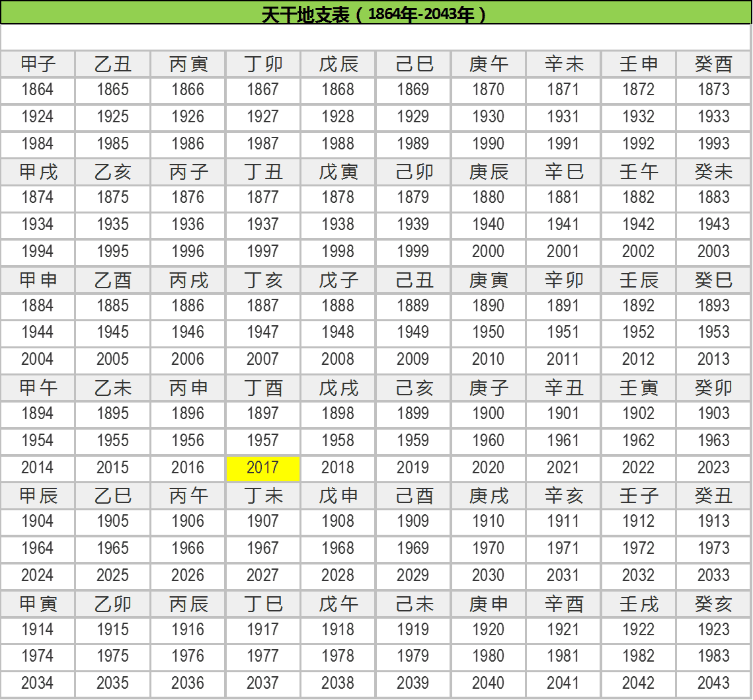Select the 壬午 header cell

[638, 172]
